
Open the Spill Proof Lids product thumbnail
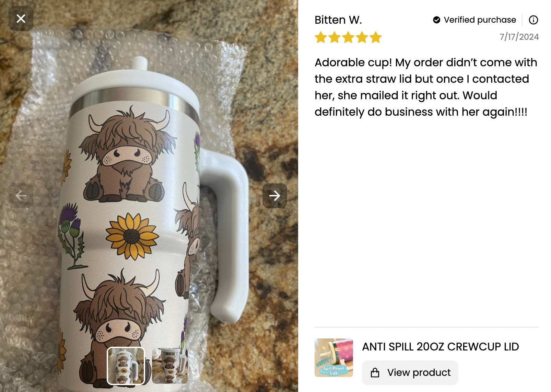[333, 358]
